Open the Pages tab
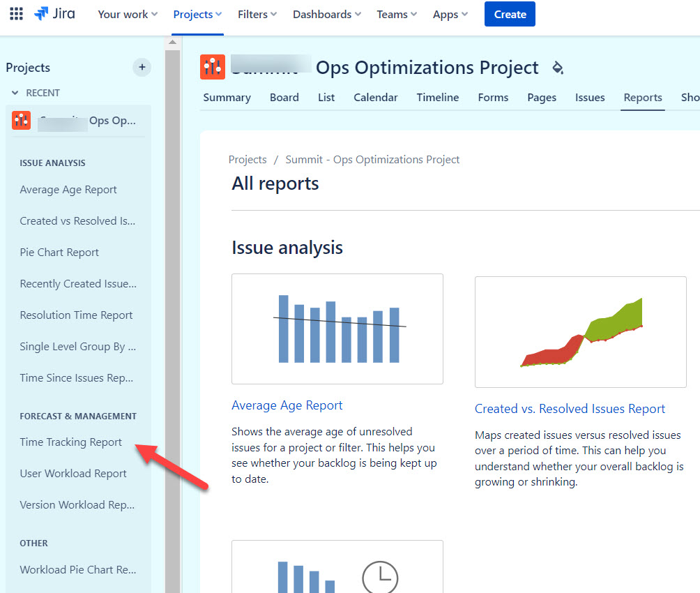This screenshot has width=700, height=593. tap(542, 98)
